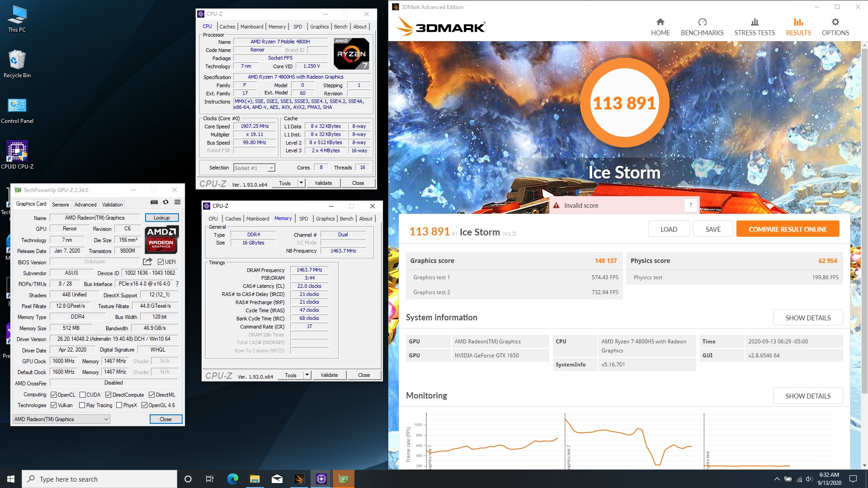The height and width of the screenshot is (488, 868).
Task: Click 3DMark vertical scrollbar down arrow
Action: click(864, 465)
